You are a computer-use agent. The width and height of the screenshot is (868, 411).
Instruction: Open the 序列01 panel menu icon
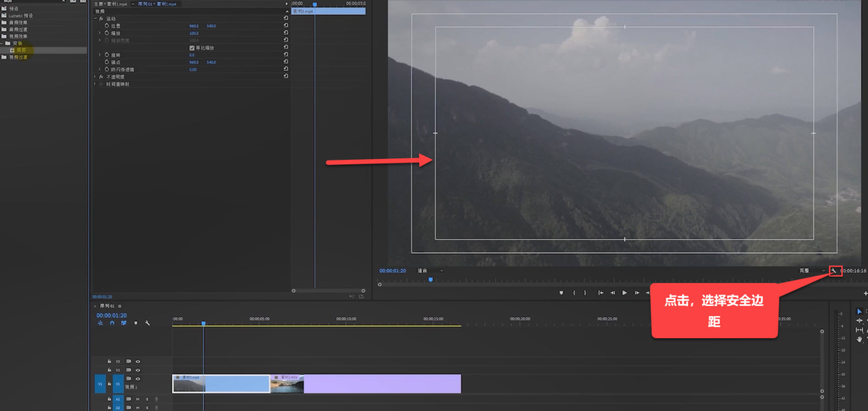[x=120, y=306]
